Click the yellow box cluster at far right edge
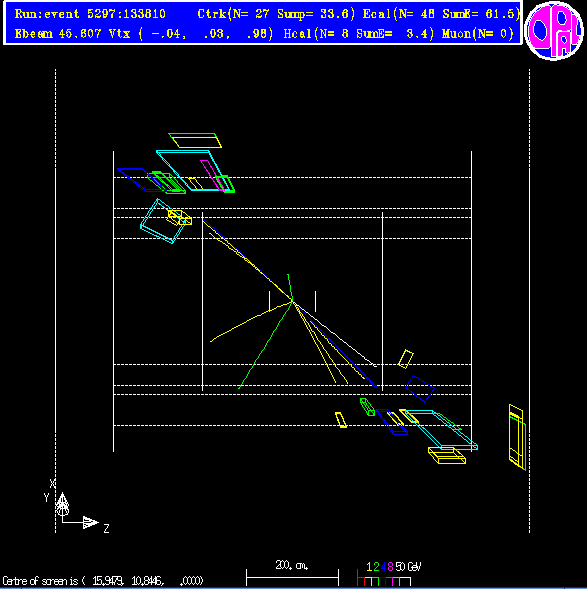Screen dimensions: 587x589 click(x=517, y=437)
